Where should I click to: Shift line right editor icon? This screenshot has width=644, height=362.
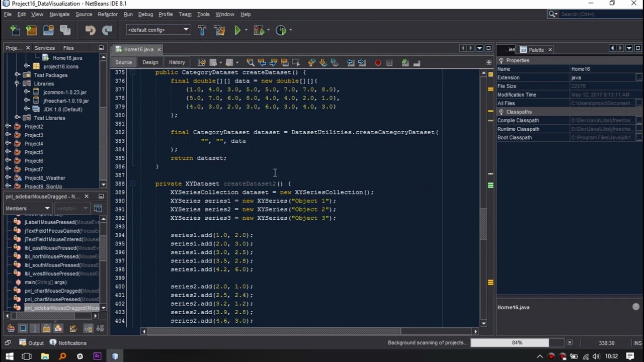tap(362, 62)
